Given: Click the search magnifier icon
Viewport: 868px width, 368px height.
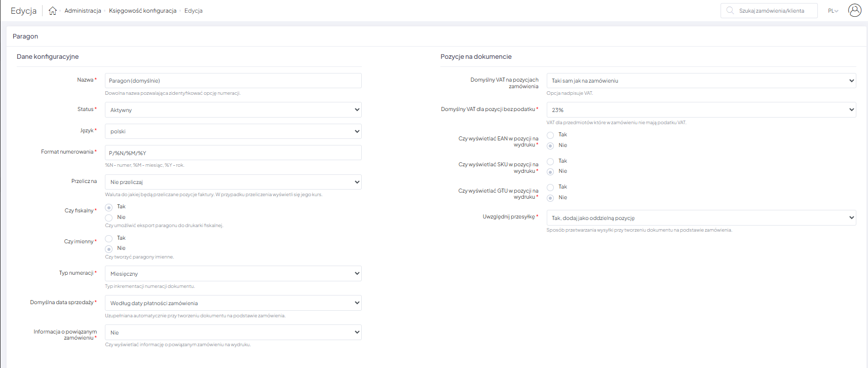Looking at the screenshot, I should pos(730,11).
